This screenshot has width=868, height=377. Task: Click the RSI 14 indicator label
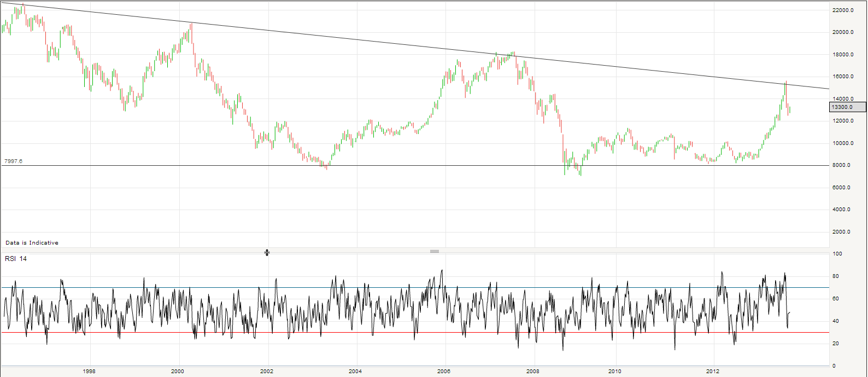[16, 259]
